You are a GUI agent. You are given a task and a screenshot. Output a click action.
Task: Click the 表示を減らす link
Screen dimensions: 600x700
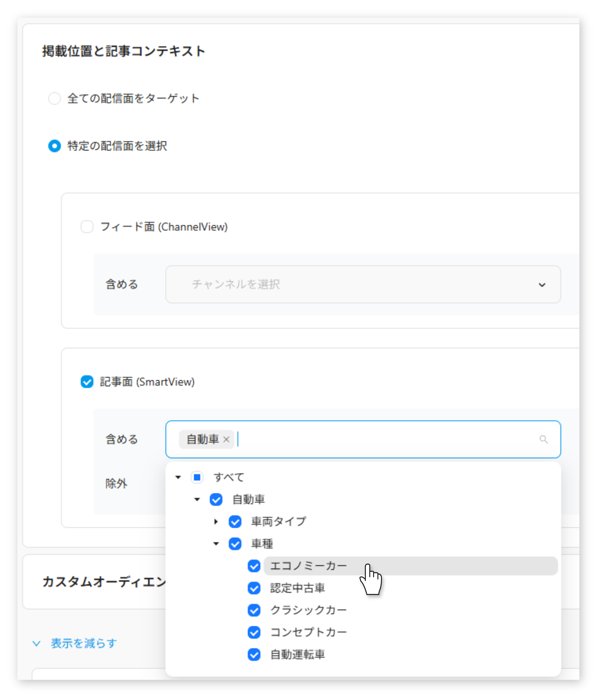point(84,643)
